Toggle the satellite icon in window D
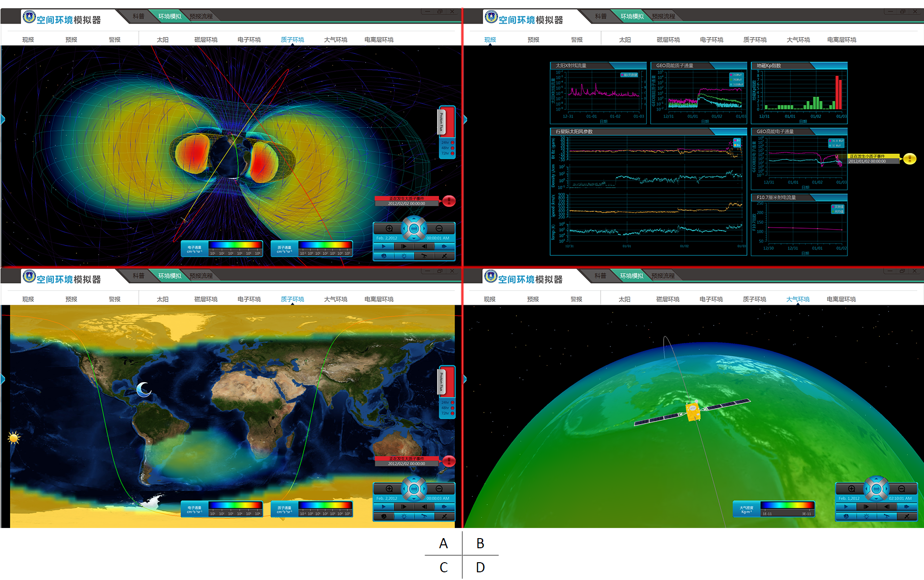Image resolution: width=924 pixels, height=580 pixels. click(x=907, y=516)
